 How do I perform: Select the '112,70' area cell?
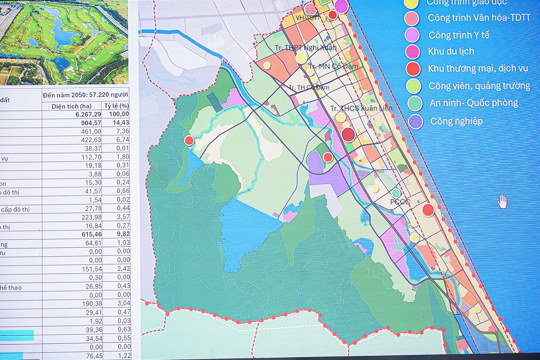pyautogui.click(x=91, y=157)
